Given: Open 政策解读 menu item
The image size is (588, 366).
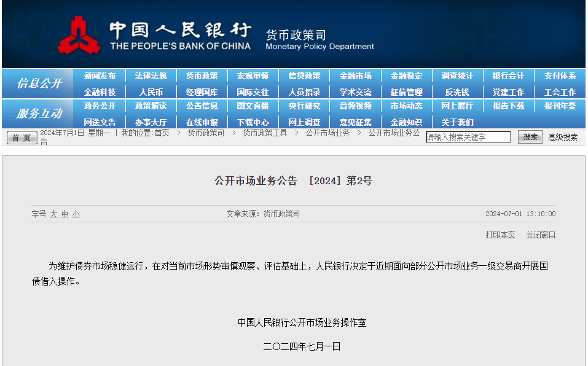Looking at the screenshot, I should point(151,106).
